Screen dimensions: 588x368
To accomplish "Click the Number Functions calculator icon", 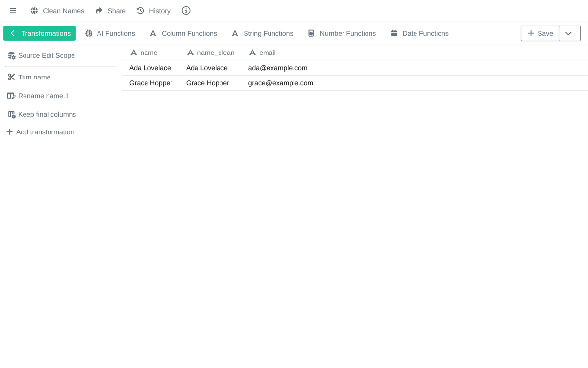I will tap(311, 33).
